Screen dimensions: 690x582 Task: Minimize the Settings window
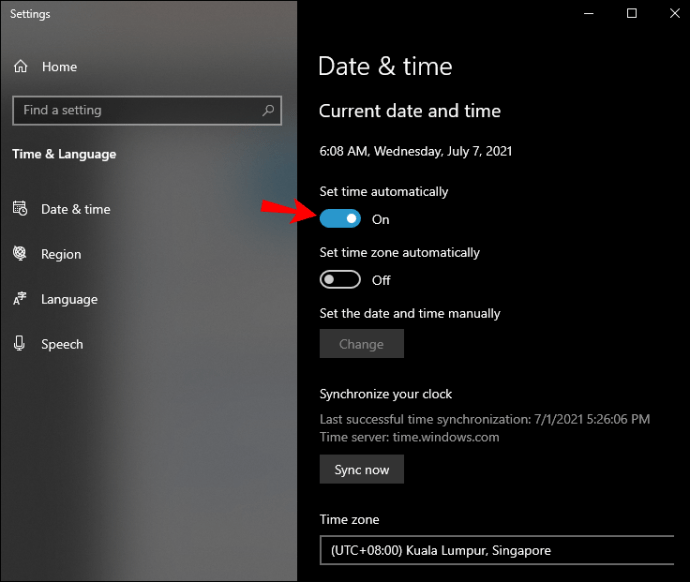click(589, 14)
